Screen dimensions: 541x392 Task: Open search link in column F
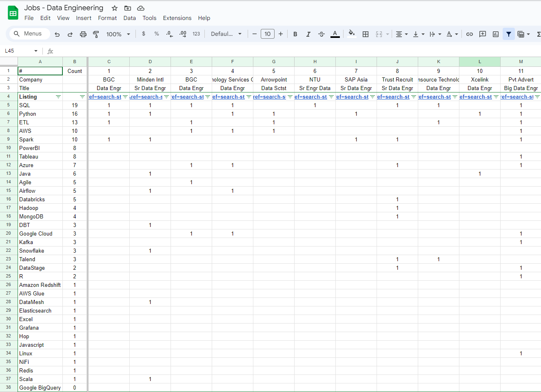[x=228, y=97]
